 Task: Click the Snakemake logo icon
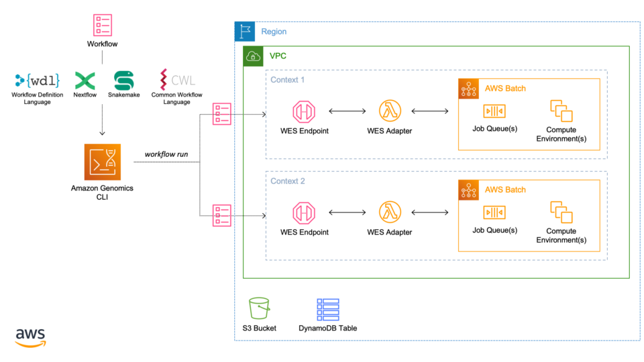click(123, 80)
